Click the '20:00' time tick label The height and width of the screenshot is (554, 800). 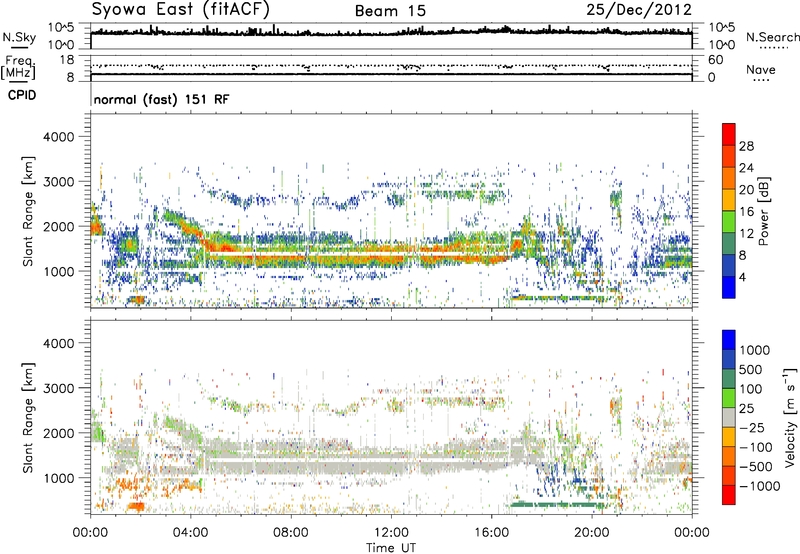pos(591,533)
